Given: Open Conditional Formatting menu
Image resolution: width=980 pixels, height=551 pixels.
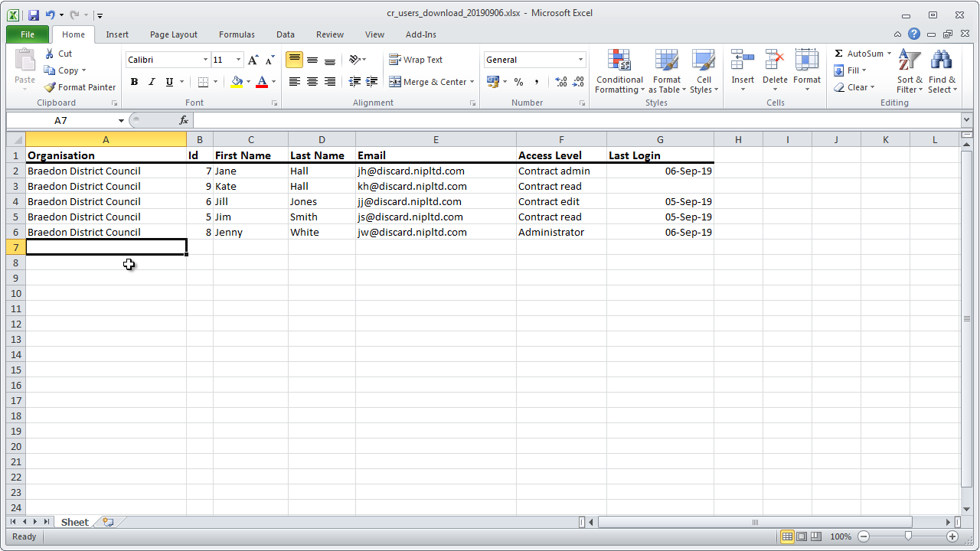Looking at the screenshot, I should point(619,72).
